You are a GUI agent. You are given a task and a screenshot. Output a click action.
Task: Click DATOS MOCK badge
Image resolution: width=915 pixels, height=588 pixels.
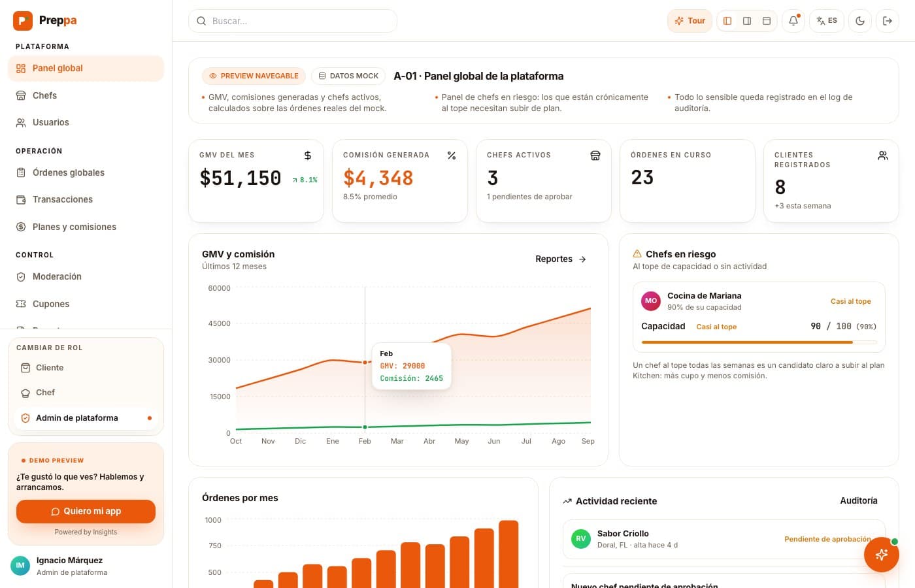click(x=348, y=76)
